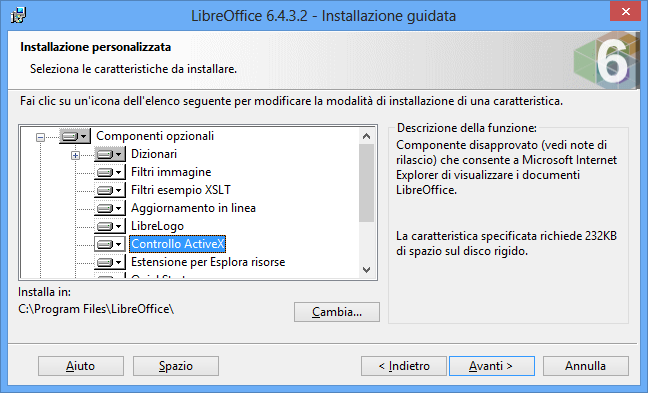Viewport: 648px width, 393px height.
Task: Open install-mode icon for Aggiornamento in linea
Action: point(110,208)
